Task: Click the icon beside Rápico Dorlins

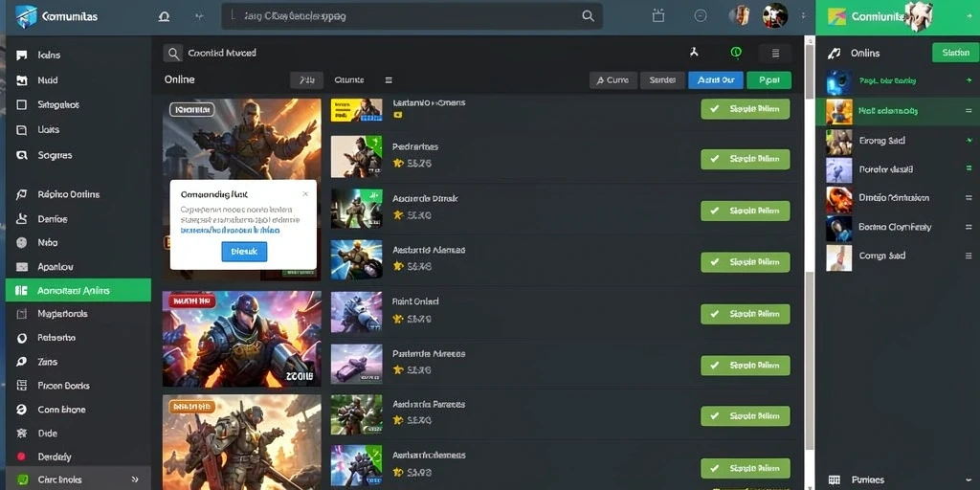Action: click(x=22, y=194)
